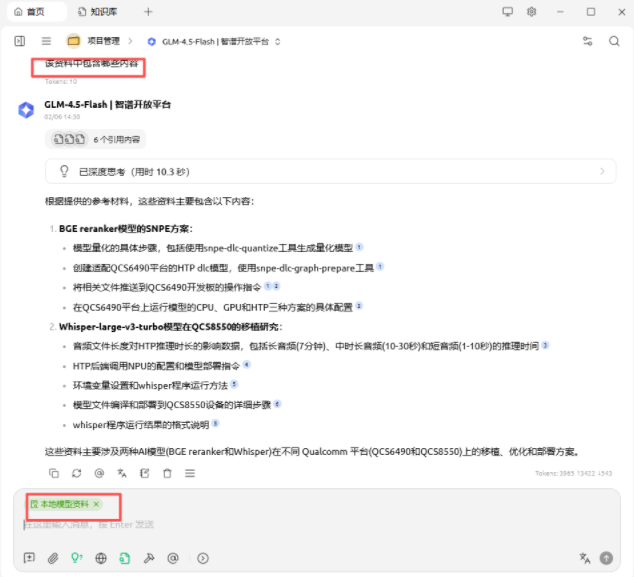Switch to the 知识库 tab
Image resolution: width=634 pixels, height=577 pixels.
tap(97, 12)
